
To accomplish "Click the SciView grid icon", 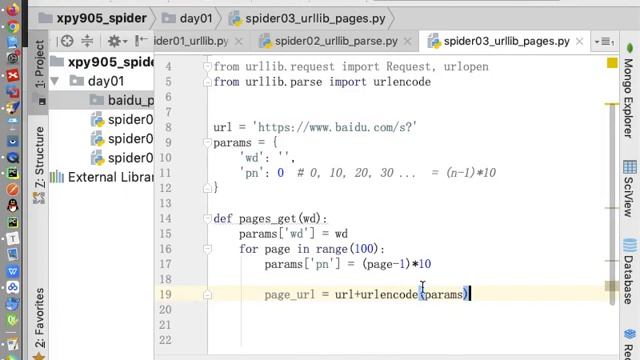I will [629, 167].
